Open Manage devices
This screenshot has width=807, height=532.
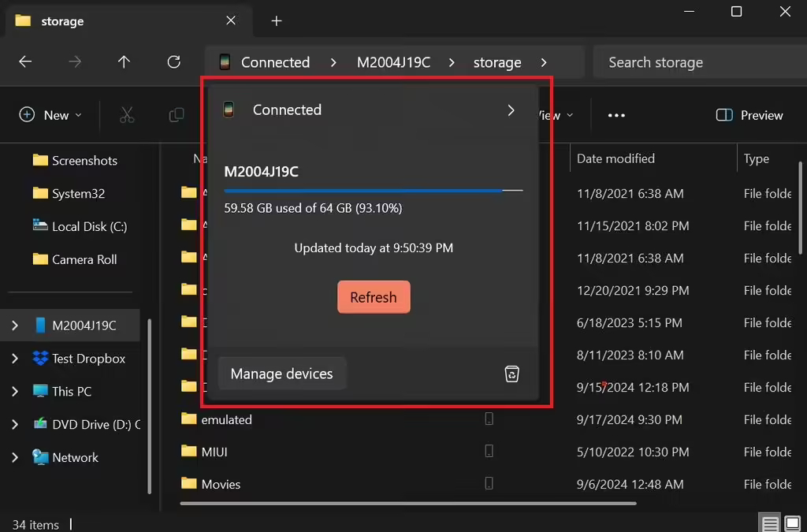point(281,374)
